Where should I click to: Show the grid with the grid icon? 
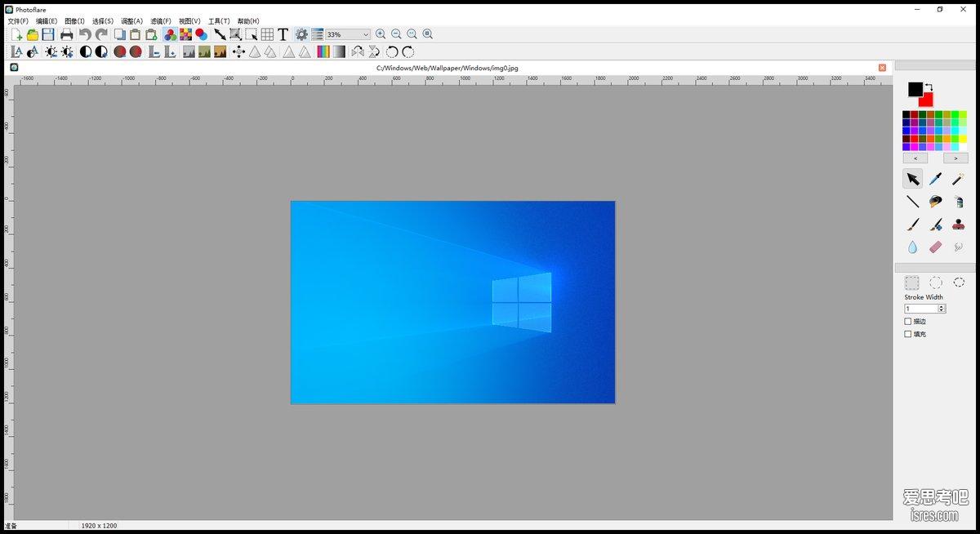pyautogui.click(x=267, y=34)
